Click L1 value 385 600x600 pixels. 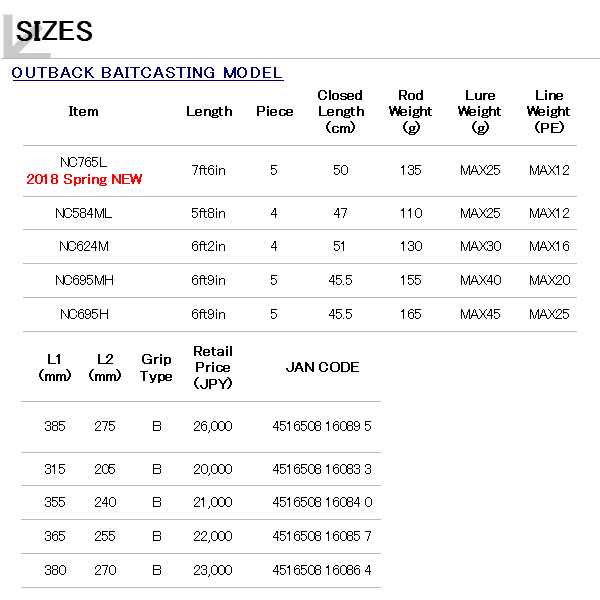55,426
